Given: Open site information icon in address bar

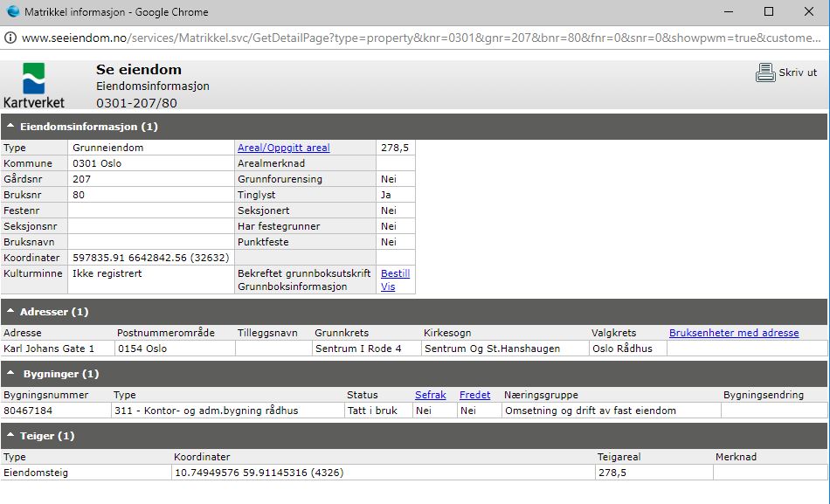Looking at the screenshot, I should (10, 38).
